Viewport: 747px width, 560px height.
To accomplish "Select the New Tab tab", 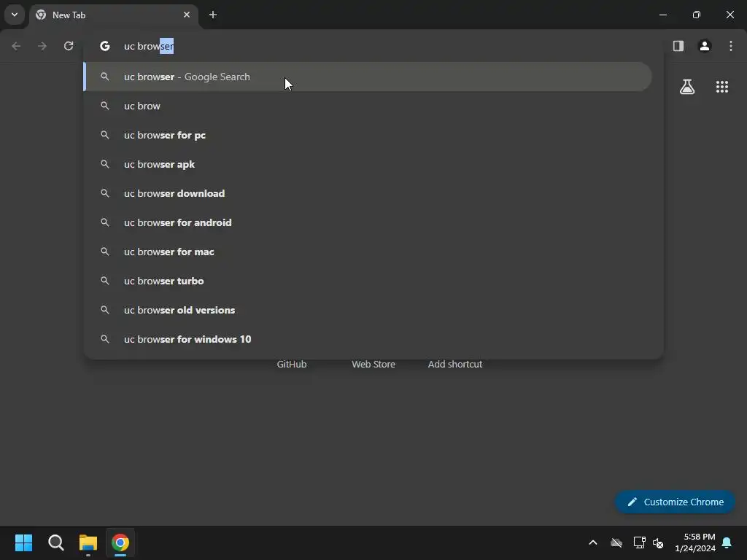I will click(x=114, y=15).
